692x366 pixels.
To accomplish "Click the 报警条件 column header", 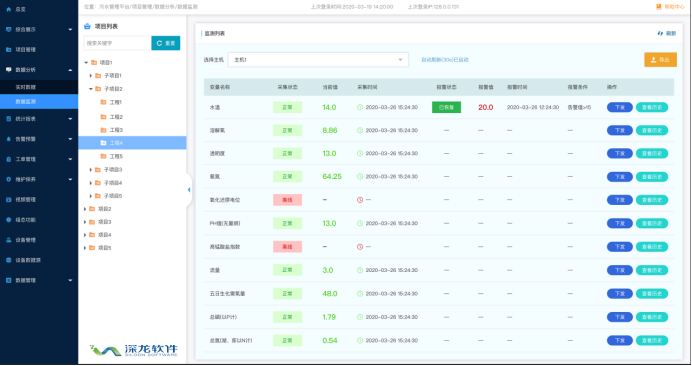I will coord(577,87).
